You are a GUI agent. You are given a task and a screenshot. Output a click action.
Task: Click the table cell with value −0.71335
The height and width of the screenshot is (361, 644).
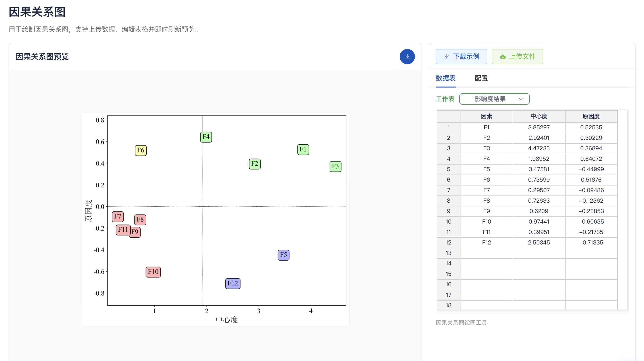click(591, 243)
